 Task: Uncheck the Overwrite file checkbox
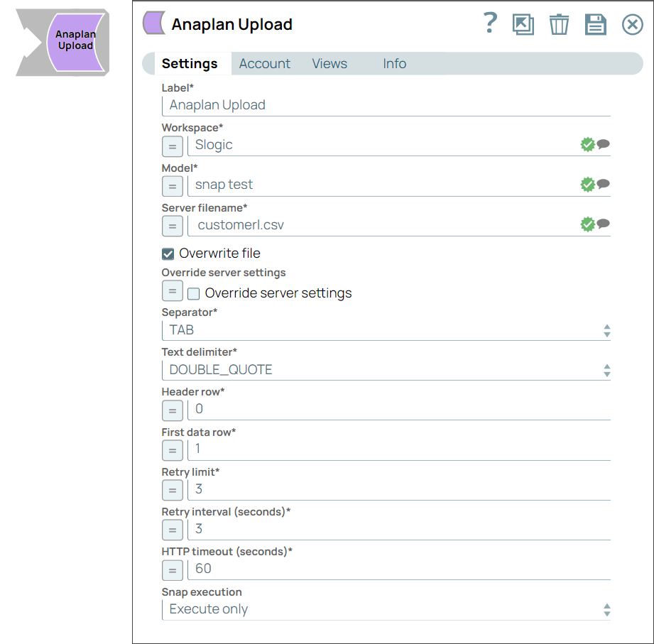168,253
